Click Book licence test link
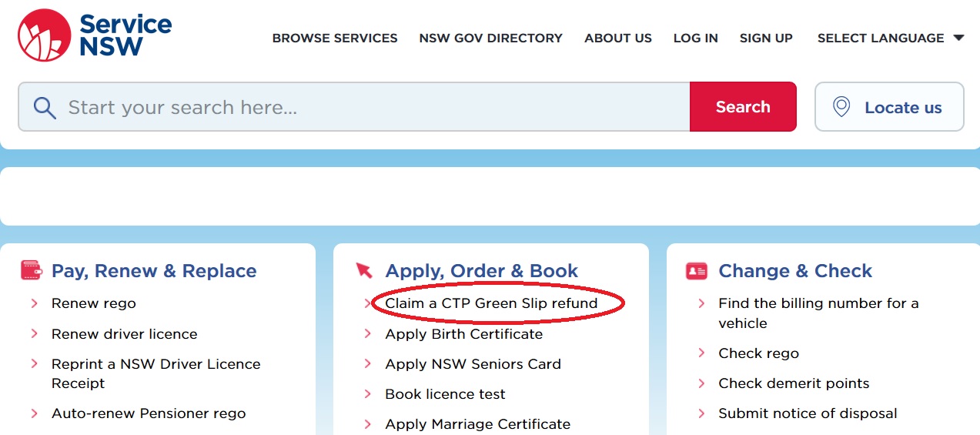Screen dimensions: 980x435 tap(445, 394)
